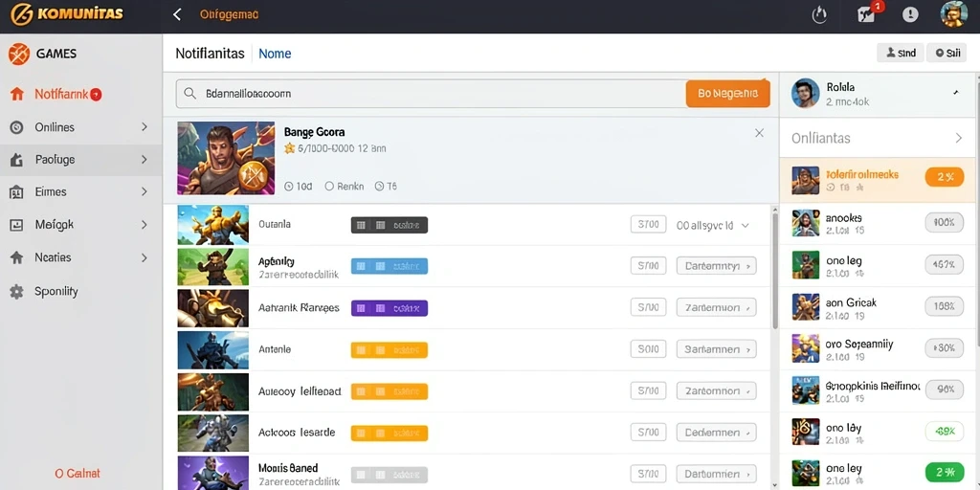Image resolution: width=980 pixels, height=490 pixels.
Task: Close the Bange Gcora featured card
Action: 759,132
